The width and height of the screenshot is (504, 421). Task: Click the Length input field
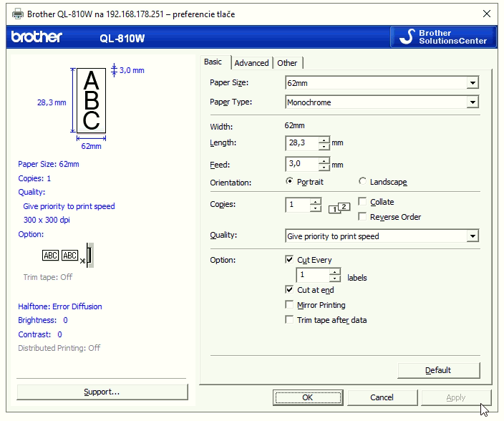[302, 143]
